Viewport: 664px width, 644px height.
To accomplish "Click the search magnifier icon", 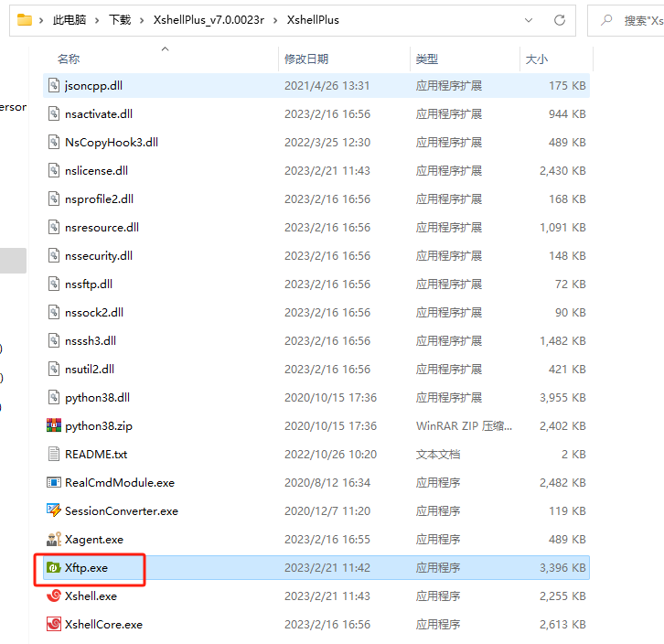I will click(606, 20).
